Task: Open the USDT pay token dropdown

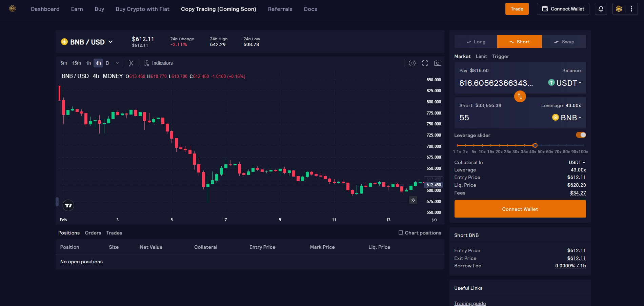Action: (565, 83)
